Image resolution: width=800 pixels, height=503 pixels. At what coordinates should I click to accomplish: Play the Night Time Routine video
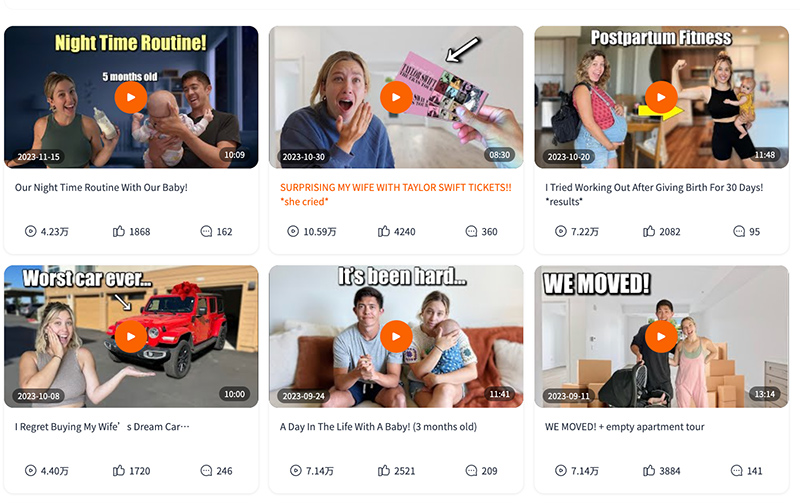click(131, 97)
